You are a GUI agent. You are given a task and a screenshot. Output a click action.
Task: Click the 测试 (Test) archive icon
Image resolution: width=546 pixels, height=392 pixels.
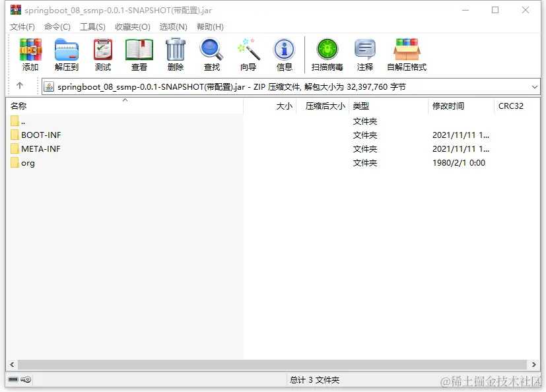[x=102, y=54]
